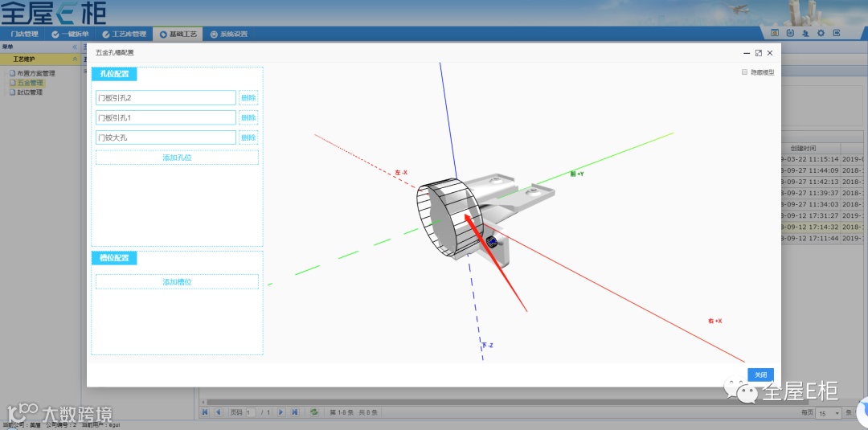
Task: Click the 11:34:03 table cell
Action: click(811, 204)
